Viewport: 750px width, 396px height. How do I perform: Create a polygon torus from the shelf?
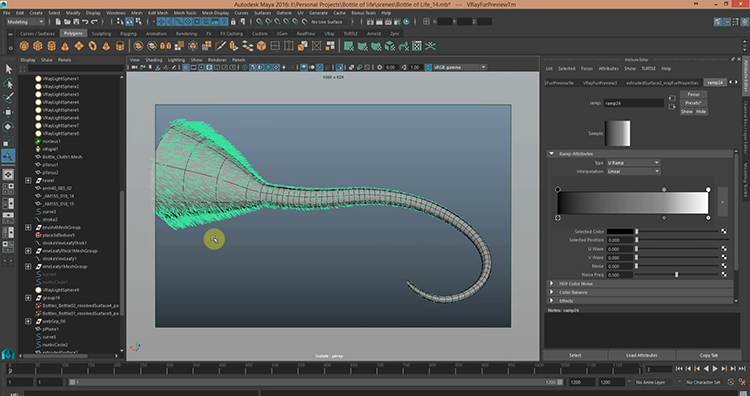coord(92,46)
